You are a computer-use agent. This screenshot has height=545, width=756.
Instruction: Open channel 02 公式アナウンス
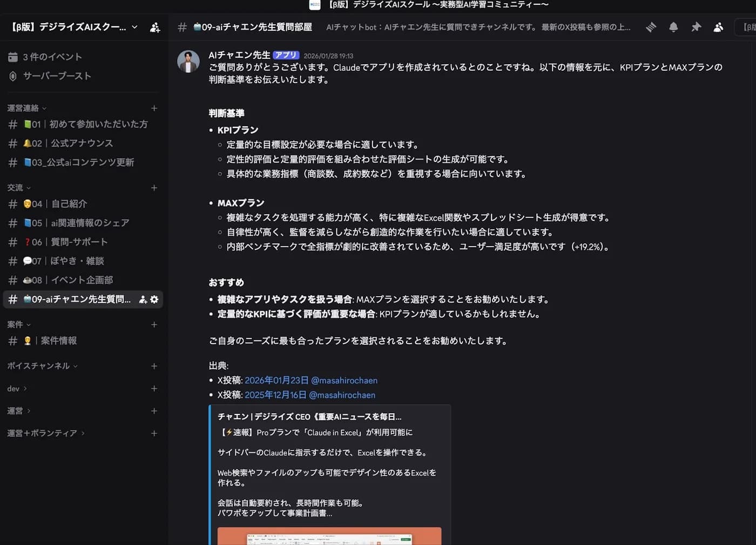tap(83, 144)
